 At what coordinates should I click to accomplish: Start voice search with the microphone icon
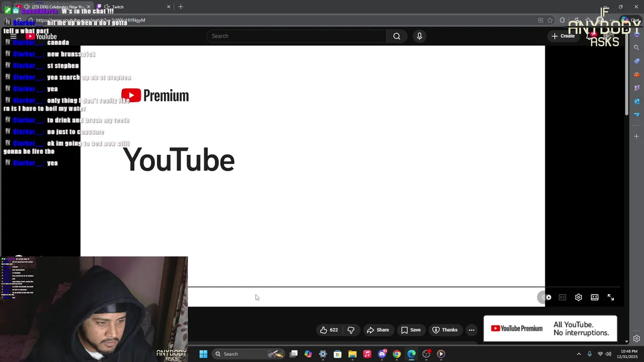[x=420, y=36]
